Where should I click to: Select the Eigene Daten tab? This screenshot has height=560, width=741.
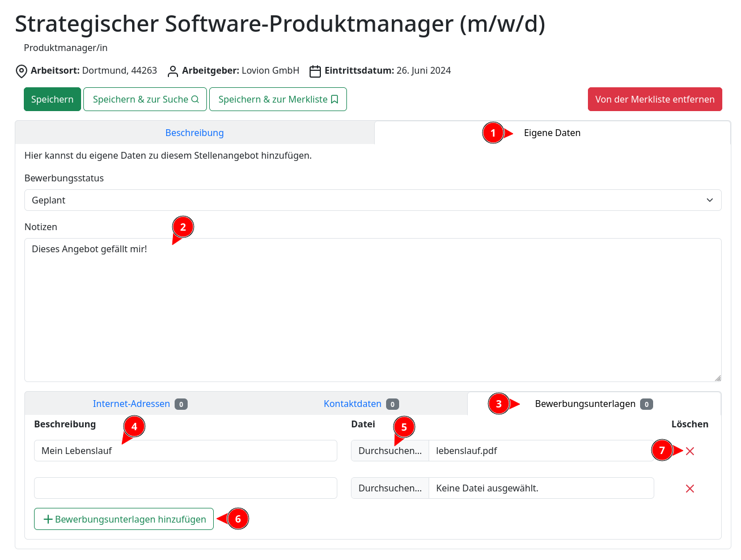click(x=552, y=133)
